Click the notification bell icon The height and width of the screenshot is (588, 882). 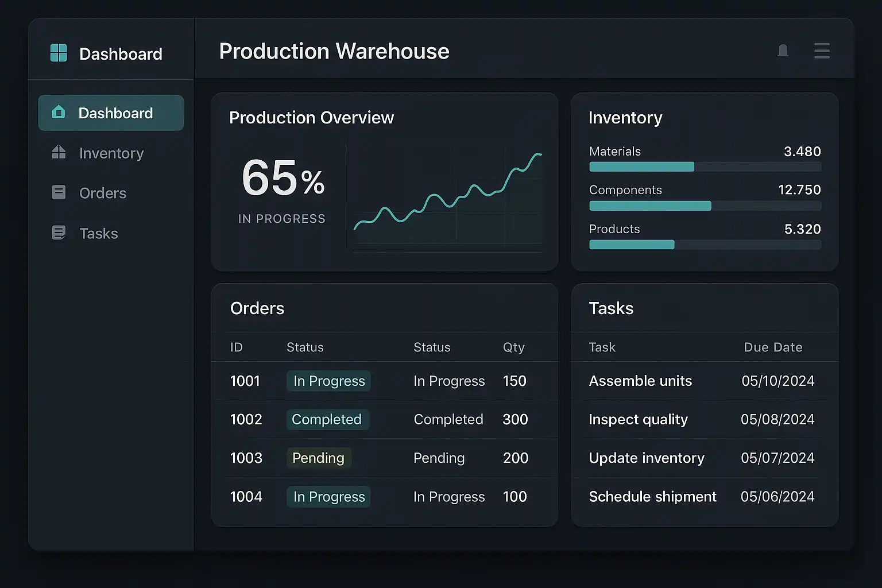pyautogui.click(x=783, y=51)
